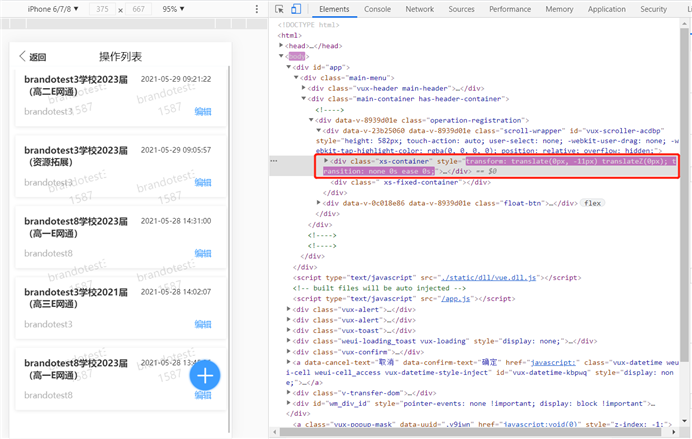Expand the wm_div_id div node

[x=289, y=403]
